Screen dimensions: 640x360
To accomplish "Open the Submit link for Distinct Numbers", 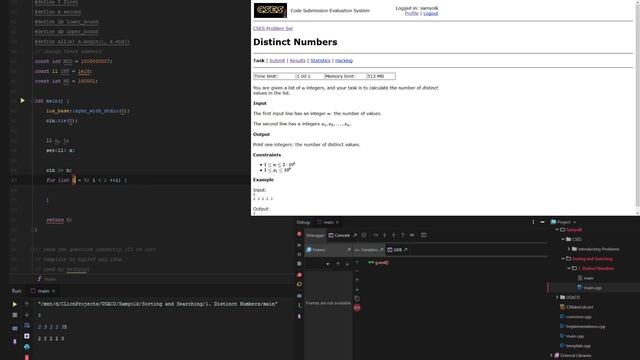I will point(277,60).
